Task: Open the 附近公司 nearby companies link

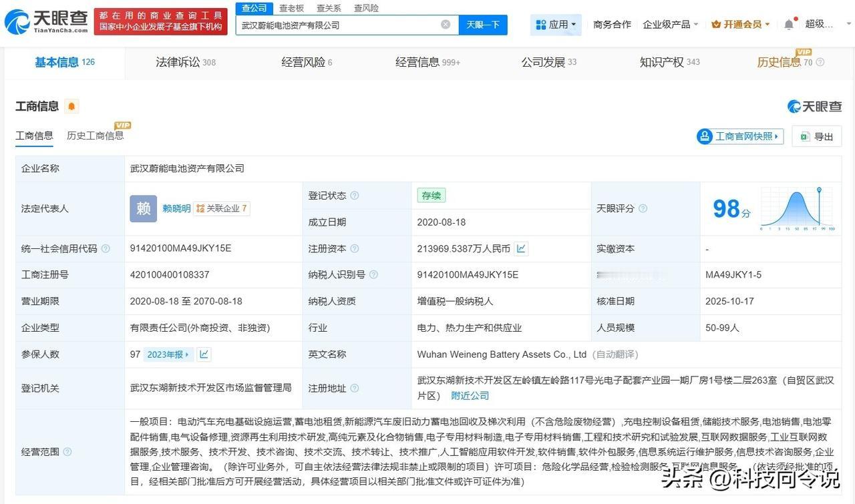Action: (470, 396)
